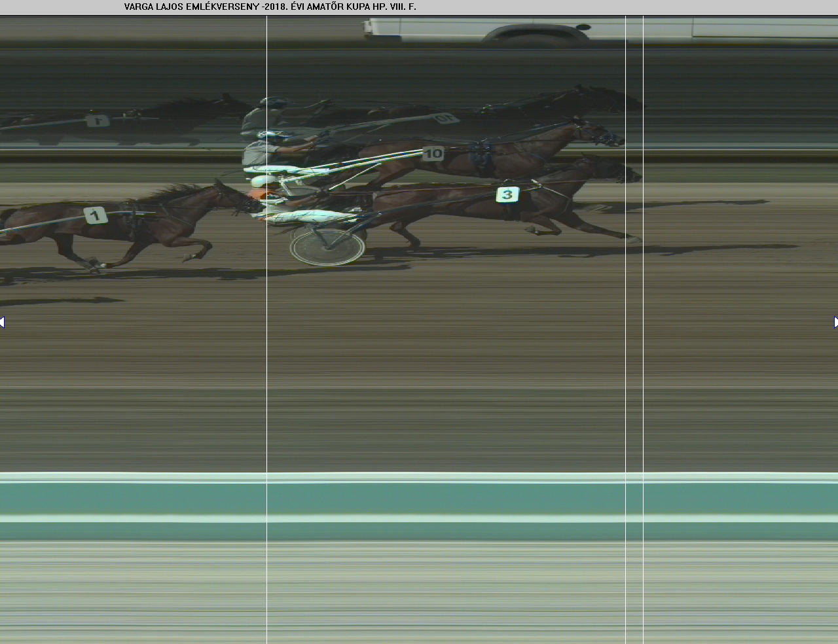Click the number 10 saddle tag
The width and height of the screenshot is (838, 644).
433,154
